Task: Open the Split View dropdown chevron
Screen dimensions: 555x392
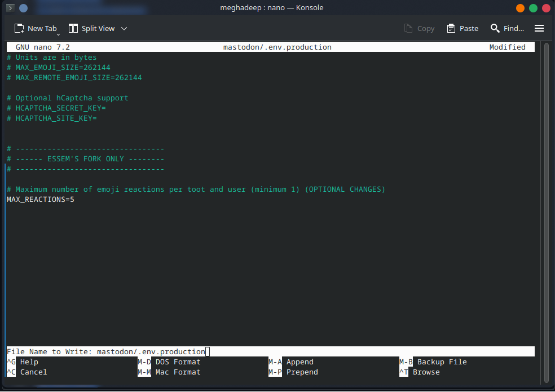Action: pyautogui.click(x=124, y=28)
